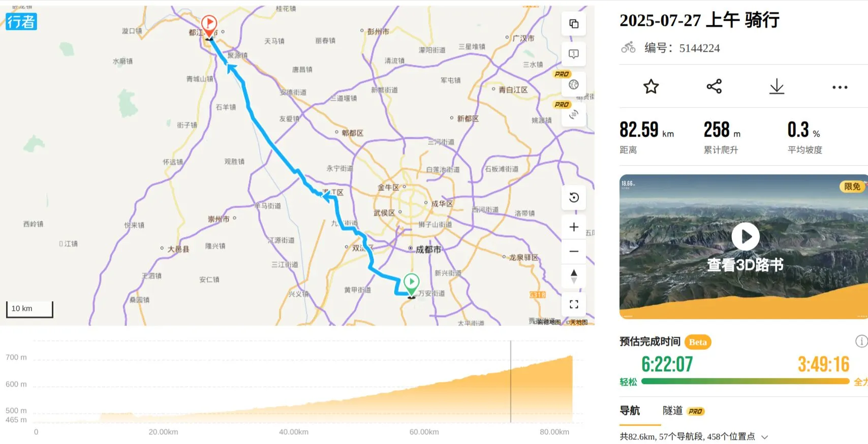This screenshot has width=868, height=444.
Task: Open the three-dots more options menu
Action: 840,87
